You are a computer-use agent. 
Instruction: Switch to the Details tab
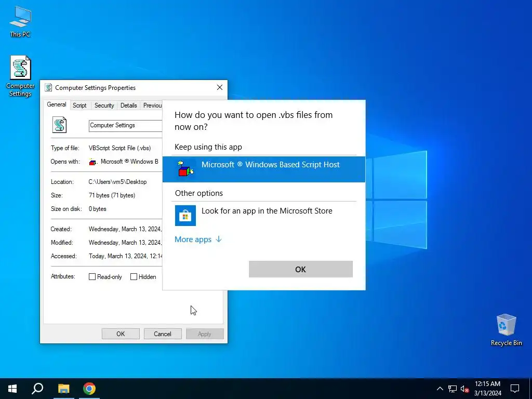coord(129,105)
